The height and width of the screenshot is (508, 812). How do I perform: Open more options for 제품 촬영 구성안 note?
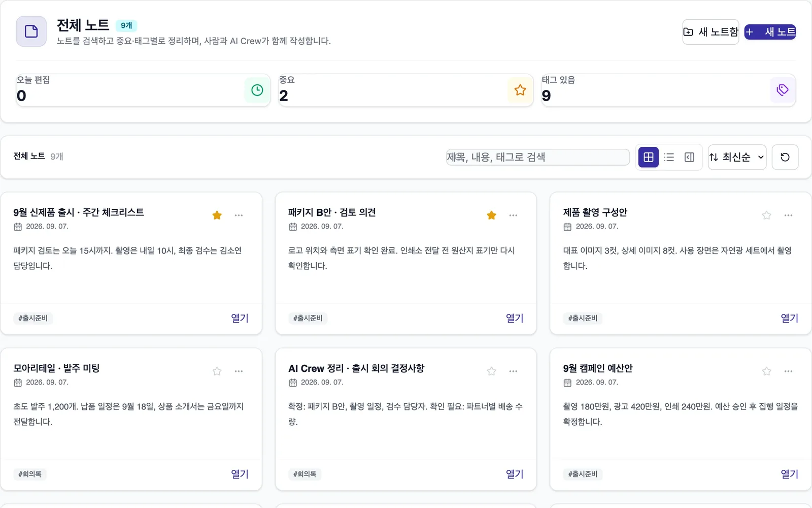pyautogui.click(x=788, y=215)
